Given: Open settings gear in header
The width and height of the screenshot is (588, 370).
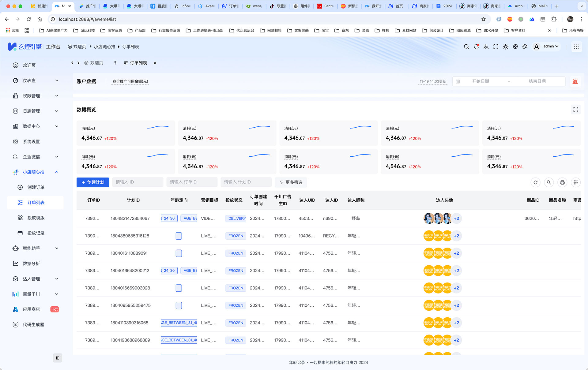Looking at the screenshot, I should coord(515,47).
